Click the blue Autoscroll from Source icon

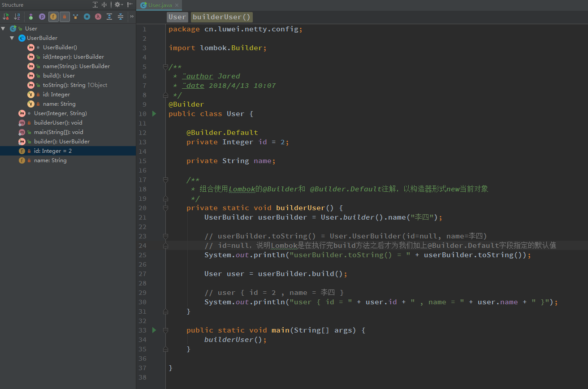(x=121, y=17)
